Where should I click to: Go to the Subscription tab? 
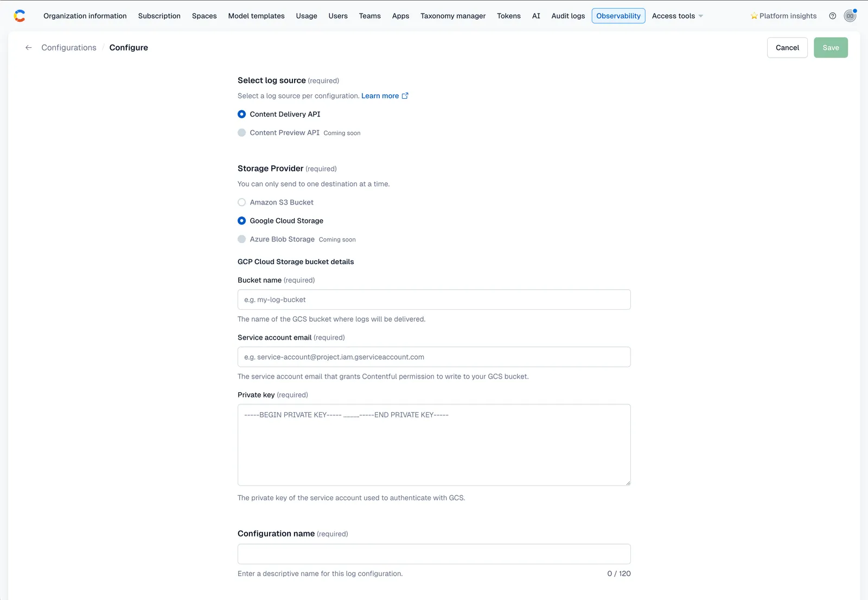159,16
